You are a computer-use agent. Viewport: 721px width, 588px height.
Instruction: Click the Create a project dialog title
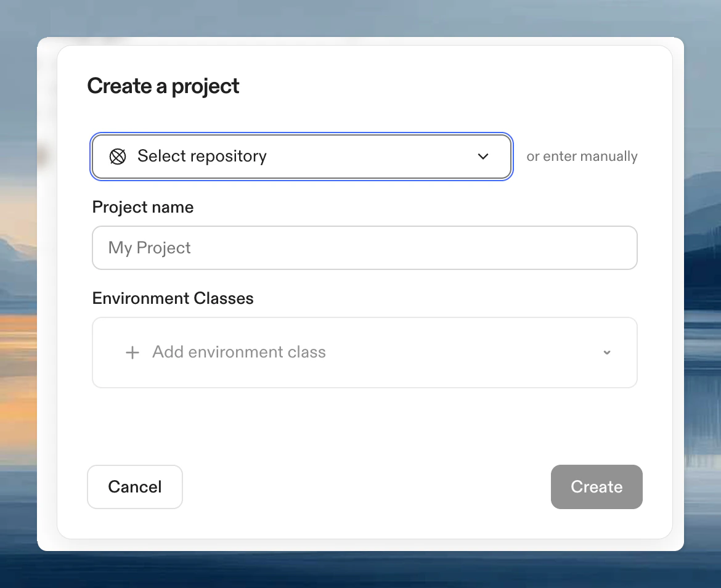(163, 86)
